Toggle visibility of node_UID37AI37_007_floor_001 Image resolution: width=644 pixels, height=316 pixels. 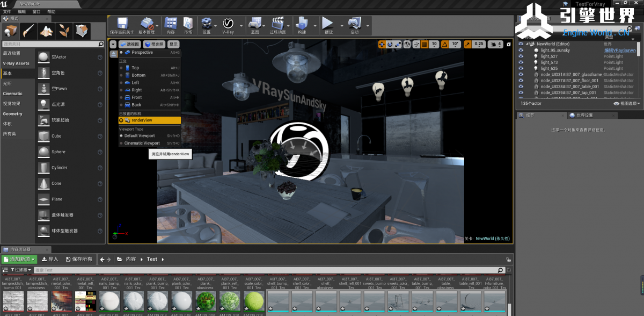click(x=521, y=81)
